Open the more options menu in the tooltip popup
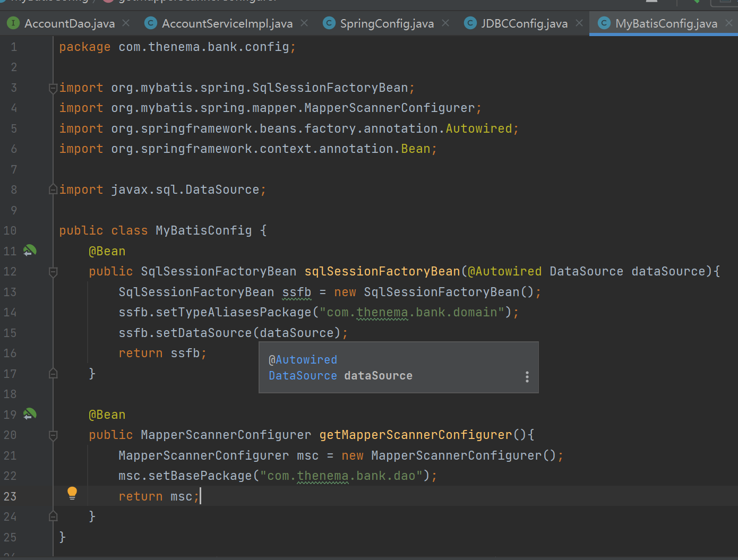 (x=527, y=377)
